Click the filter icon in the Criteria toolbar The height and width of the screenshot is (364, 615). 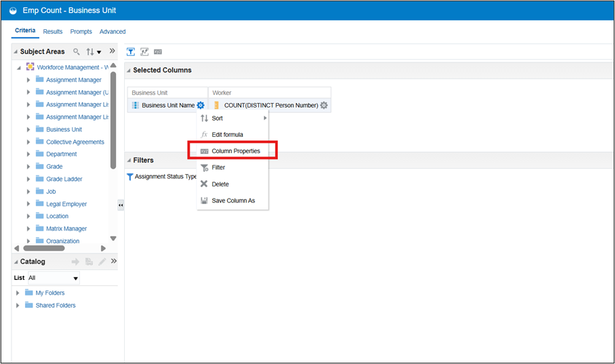point(132,52)
